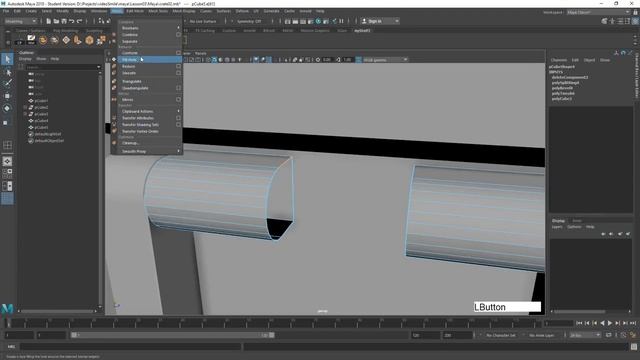The image size is (640, 360).
Task: Pick the Paint Selection brush tool
Action: [x=7, y=83]
